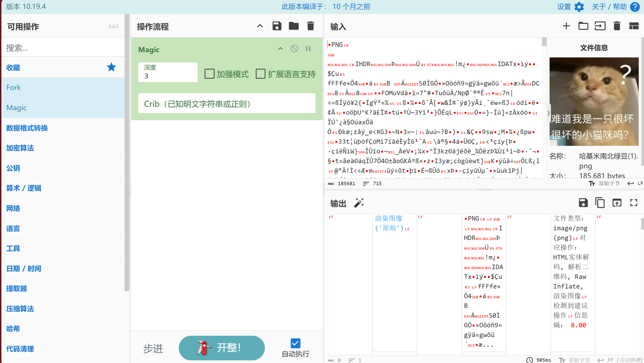Click the 搜索 operations search field

point(63,48)
